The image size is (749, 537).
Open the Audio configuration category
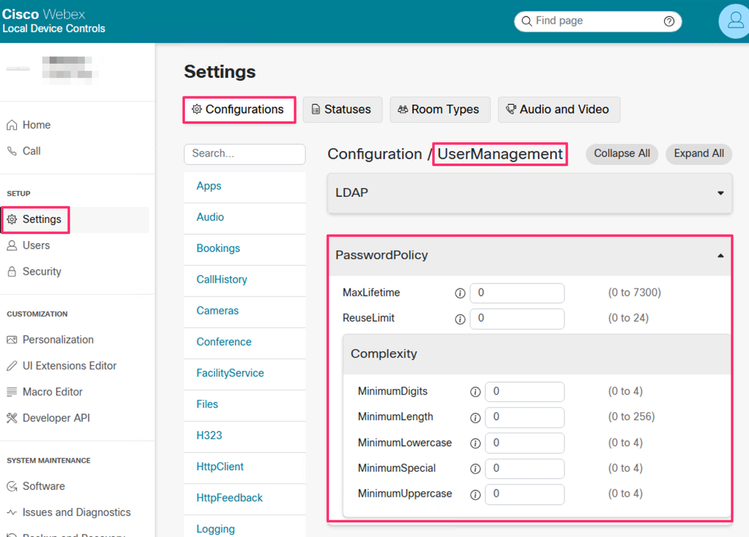pyautogui.click(x=245, y=217)
